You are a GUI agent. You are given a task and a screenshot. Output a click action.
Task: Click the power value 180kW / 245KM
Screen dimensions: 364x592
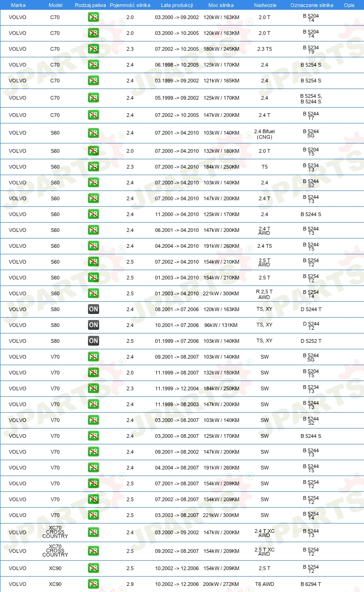coord(222,49)
